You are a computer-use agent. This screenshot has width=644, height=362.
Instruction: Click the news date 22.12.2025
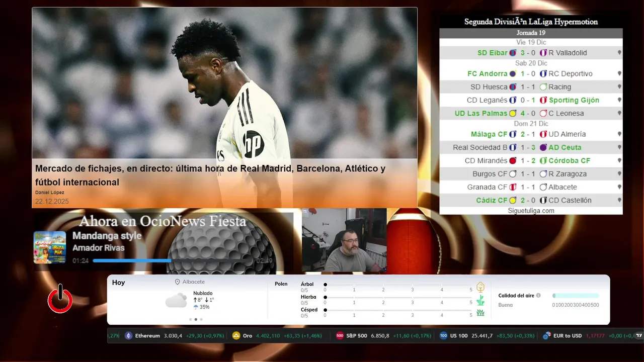point(52,202)
